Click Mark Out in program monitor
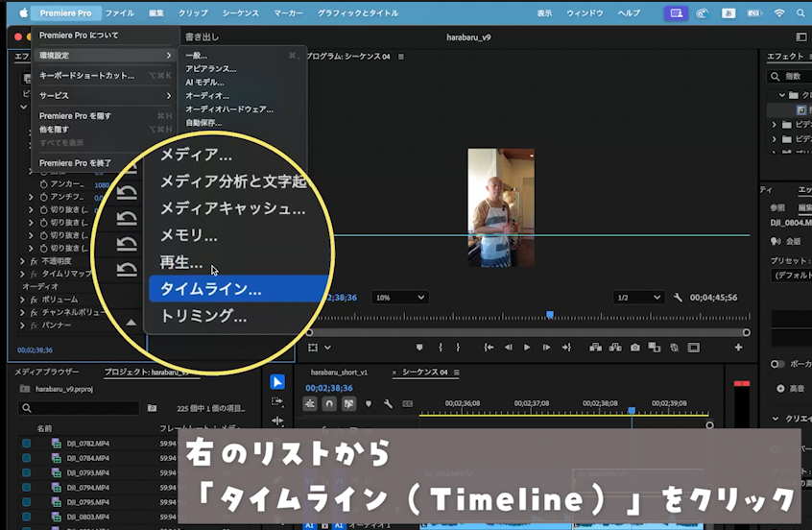Viewport: 812px width, 530px height. pyautogui.click(x=458, y=348)
